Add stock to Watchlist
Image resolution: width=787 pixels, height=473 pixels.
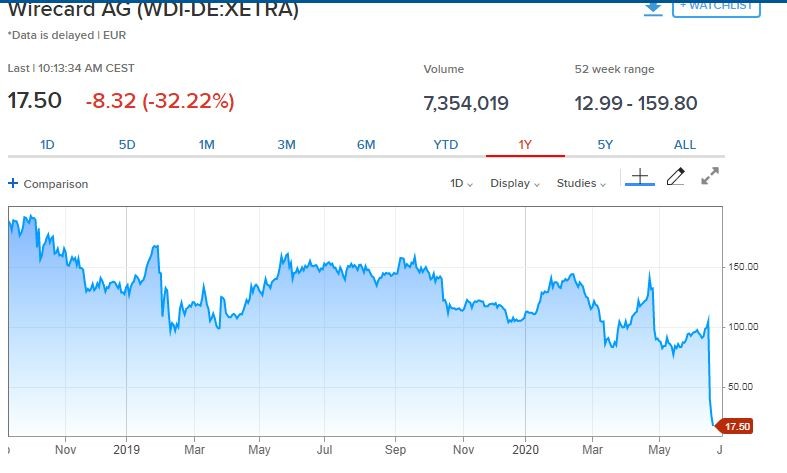716,7
